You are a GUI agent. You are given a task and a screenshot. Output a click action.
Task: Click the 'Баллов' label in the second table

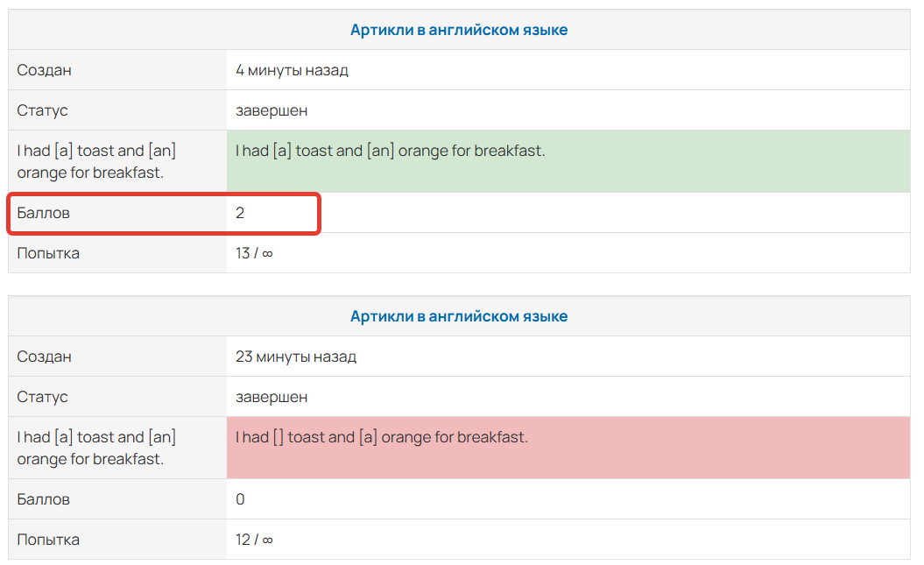(x=44, y=499)
